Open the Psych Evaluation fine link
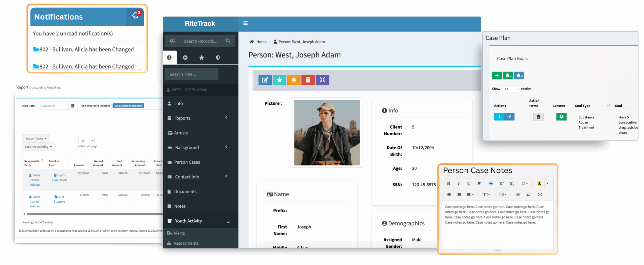644x265 pixels. (x=59, y=178)
